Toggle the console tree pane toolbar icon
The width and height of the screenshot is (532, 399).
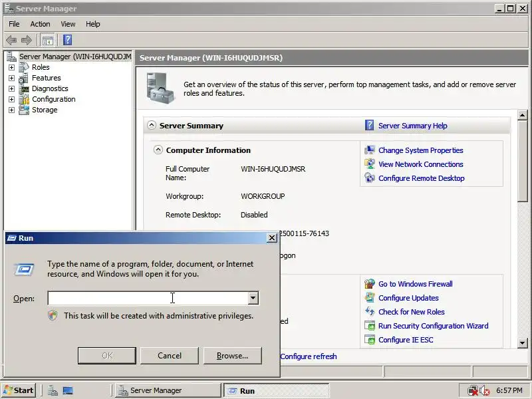(x=47, y=41)
